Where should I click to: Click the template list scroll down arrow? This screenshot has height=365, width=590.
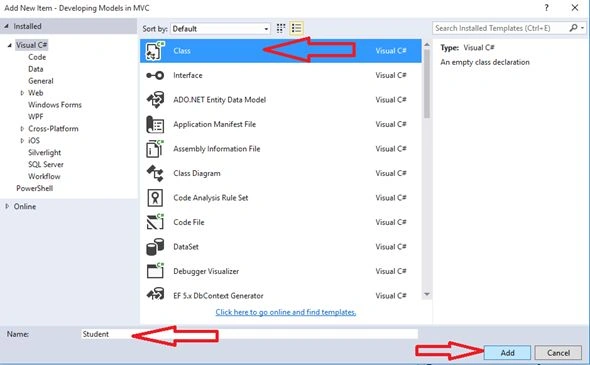tap(427, 294)
